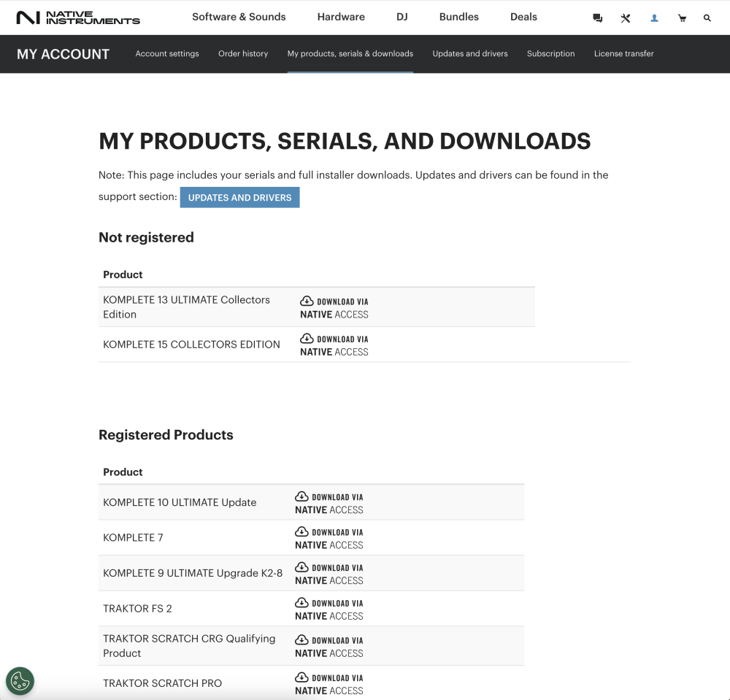Viewport: 730px width, 700px height.
Task: Click the Registered Products section heading
Action: pyautogui.click(x=166, y=435)
